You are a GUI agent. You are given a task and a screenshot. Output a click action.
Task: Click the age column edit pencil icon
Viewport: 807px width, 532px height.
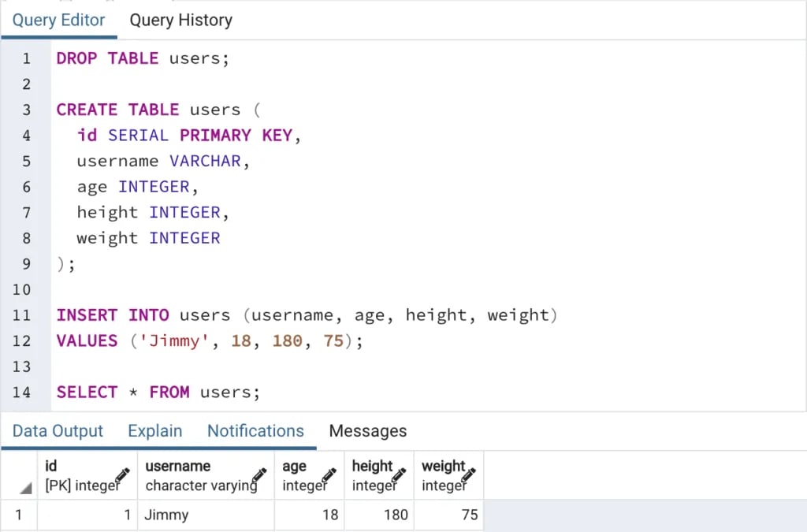(x=329, y=474)
